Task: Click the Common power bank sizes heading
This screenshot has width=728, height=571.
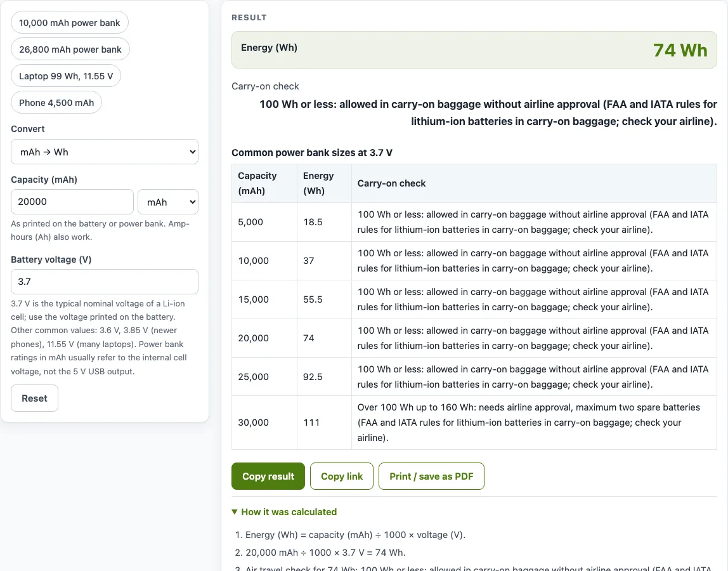Action: 312,153
